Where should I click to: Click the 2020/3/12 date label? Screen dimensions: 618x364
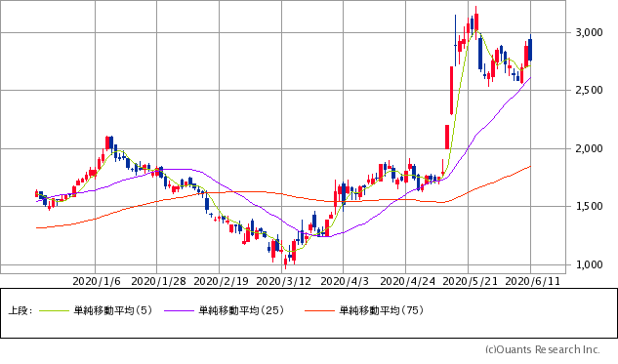click(284, 281)
